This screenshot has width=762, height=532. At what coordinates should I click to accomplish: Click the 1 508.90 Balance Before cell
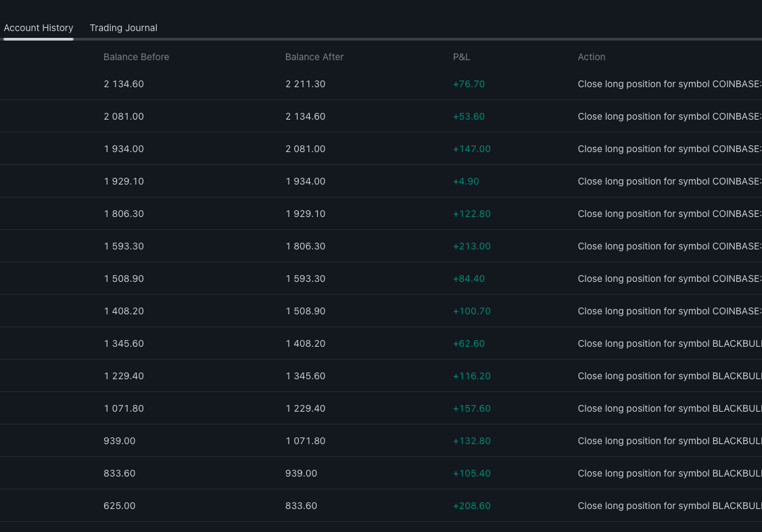[124, 279]
